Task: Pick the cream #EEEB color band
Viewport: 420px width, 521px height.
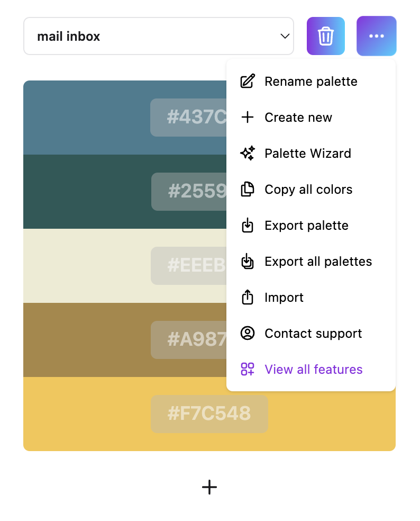Action: [125, 266]
